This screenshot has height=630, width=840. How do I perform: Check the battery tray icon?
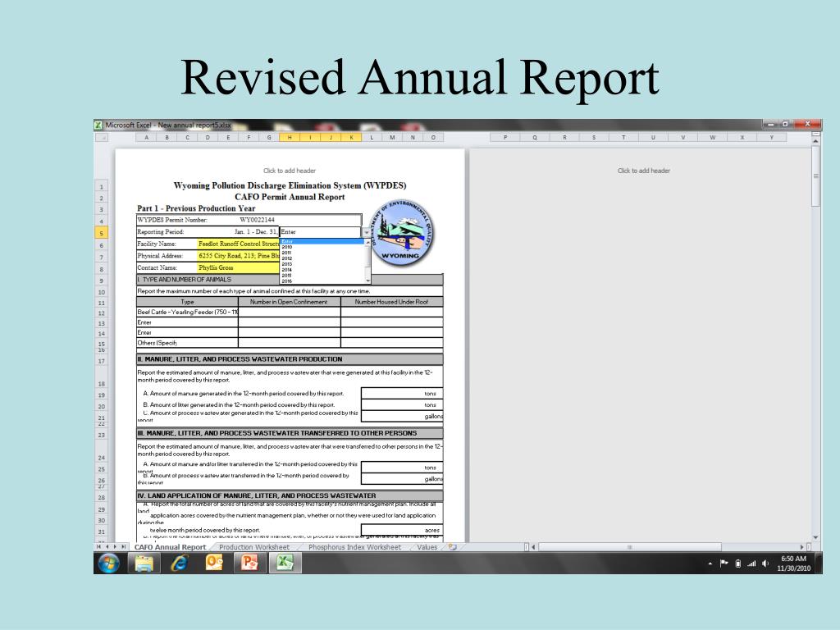pyautogui.click(x=738, y=564)
